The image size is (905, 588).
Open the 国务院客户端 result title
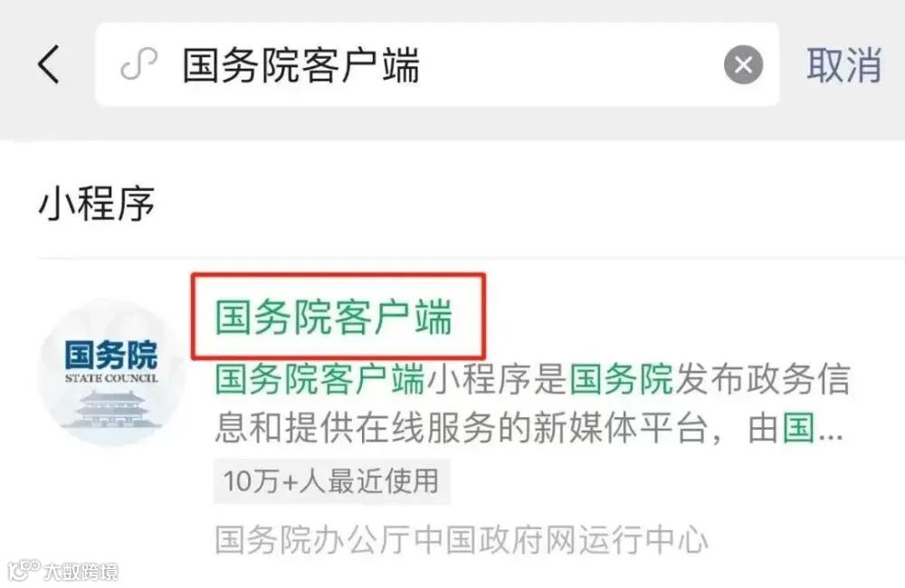click(333, 317)
